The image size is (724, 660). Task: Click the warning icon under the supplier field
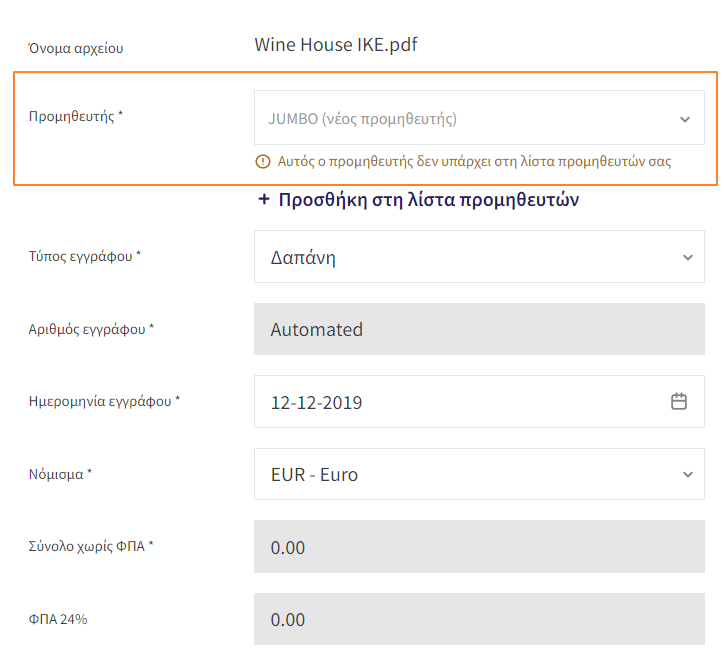click(x=263, y=162)
